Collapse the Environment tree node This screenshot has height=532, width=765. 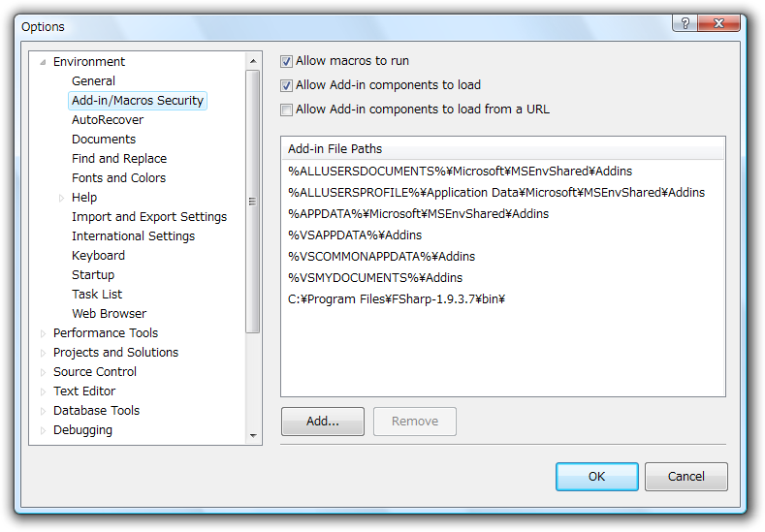(x=43, y=62)
